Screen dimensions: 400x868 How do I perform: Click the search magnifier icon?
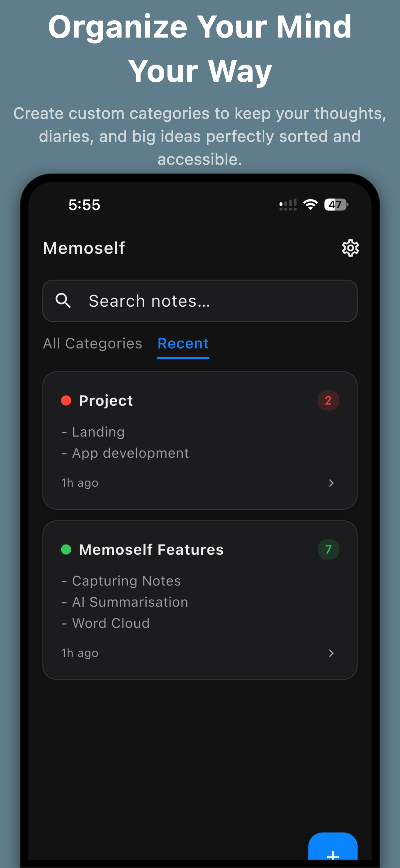click(x=64, y=300)
